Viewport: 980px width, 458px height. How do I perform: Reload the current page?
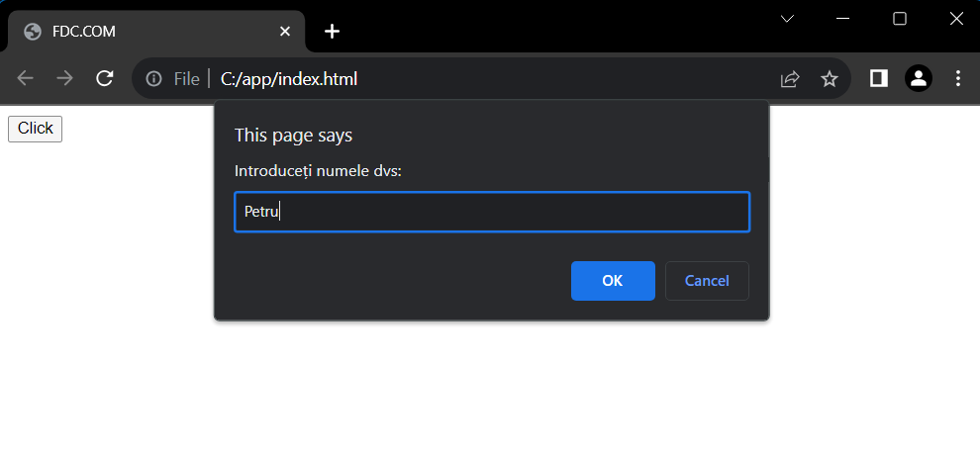104,79
